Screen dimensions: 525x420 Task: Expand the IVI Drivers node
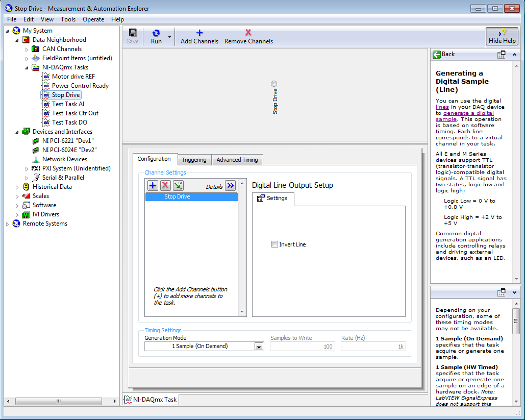click(17, 215)
